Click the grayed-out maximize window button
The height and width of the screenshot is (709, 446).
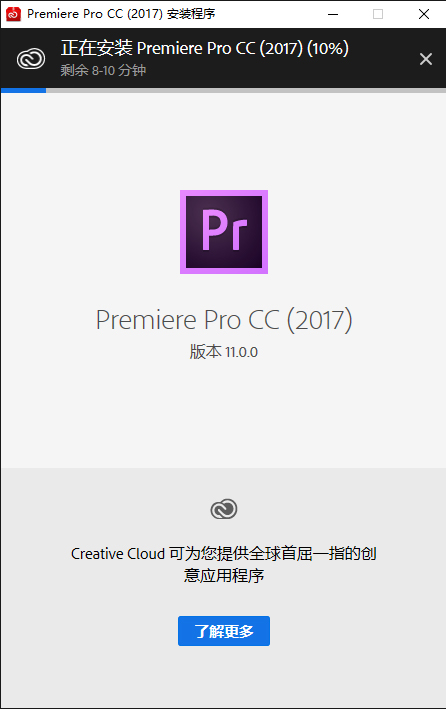point(378,14)
